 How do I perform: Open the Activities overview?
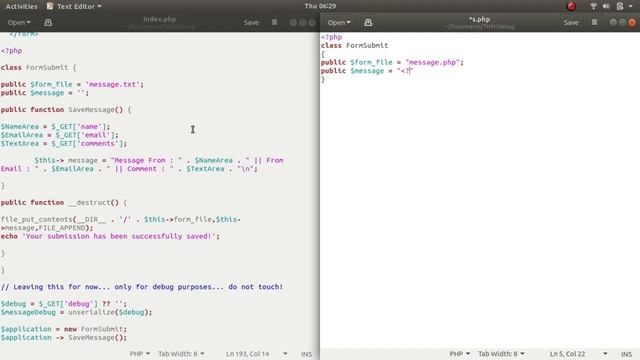(21, 6)
